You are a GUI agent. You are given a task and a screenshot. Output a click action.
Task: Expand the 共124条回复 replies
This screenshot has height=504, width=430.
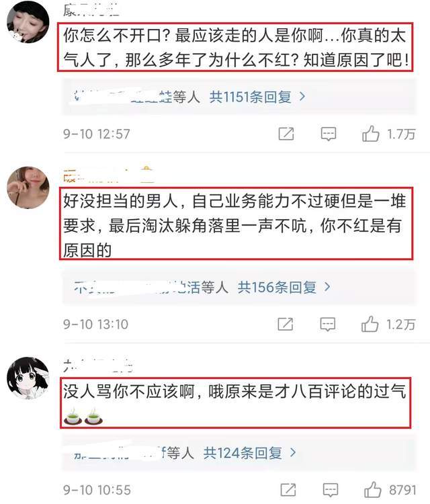coord(249,453)
